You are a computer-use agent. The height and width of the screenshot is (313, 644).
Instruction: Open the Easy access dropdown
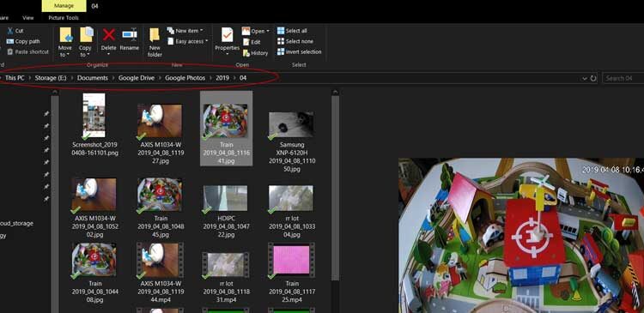(188, 41)
